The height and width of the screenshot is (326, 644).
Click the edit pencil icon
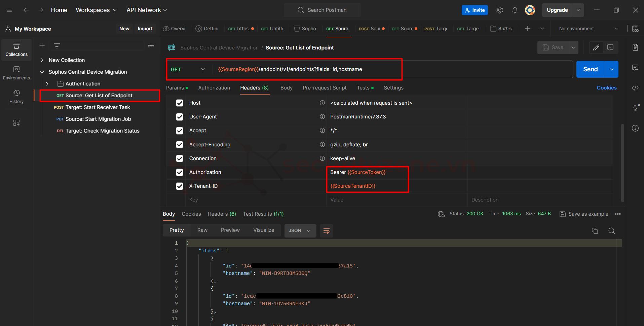pyautogui.click(x=596, y=47)
